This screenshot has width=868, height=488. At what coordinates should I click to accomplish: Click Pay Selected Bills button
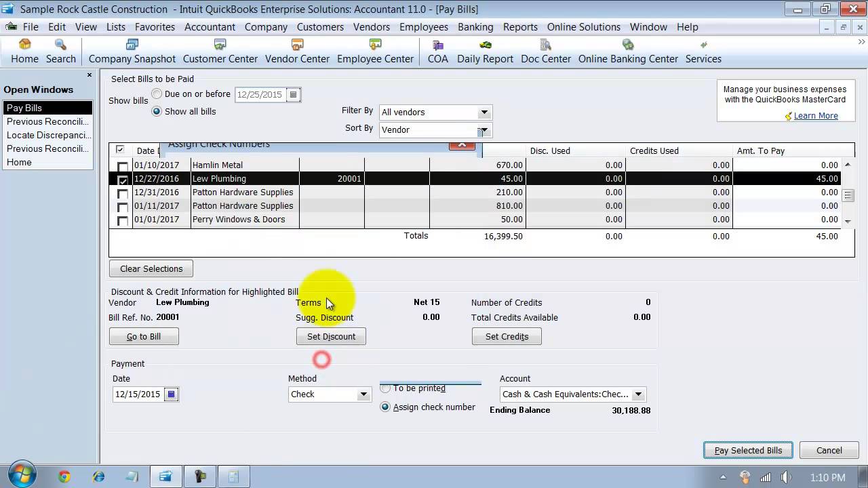(748, 450)
